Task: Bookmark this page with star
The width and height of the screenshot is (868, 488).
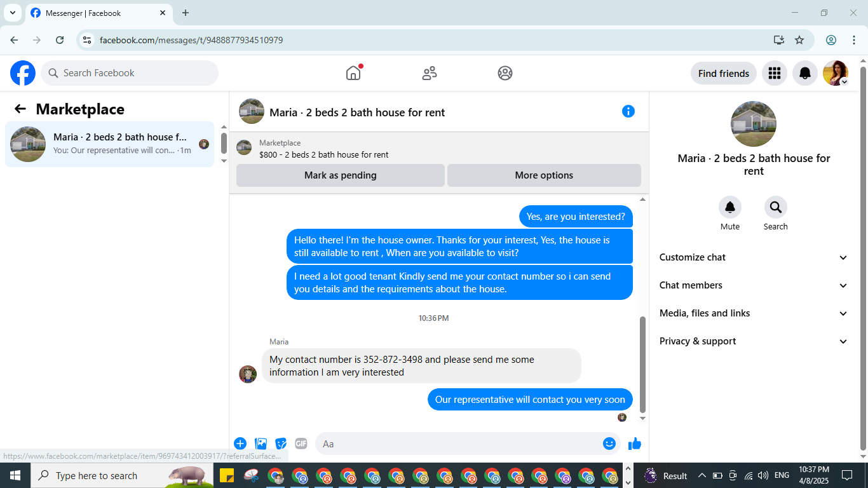Action: (x=799, y=40)
